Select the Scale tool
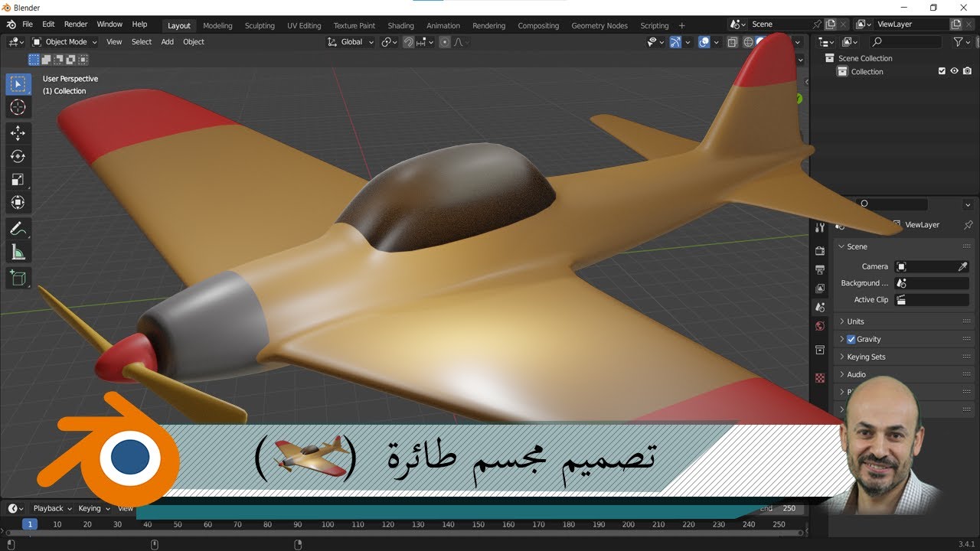 coord(18,180)
